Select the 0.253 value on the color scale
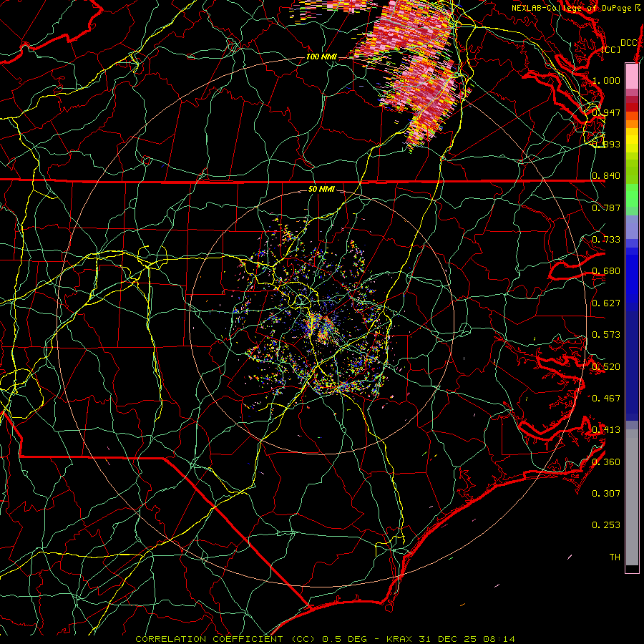The width and height of the screenshot is (644, 644). 606,525
